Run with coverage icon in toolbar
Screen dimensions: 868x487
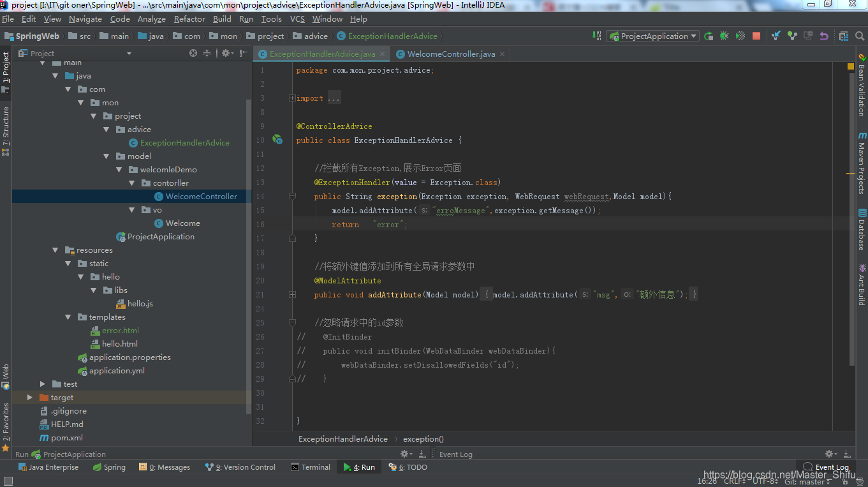coord(740,36)
